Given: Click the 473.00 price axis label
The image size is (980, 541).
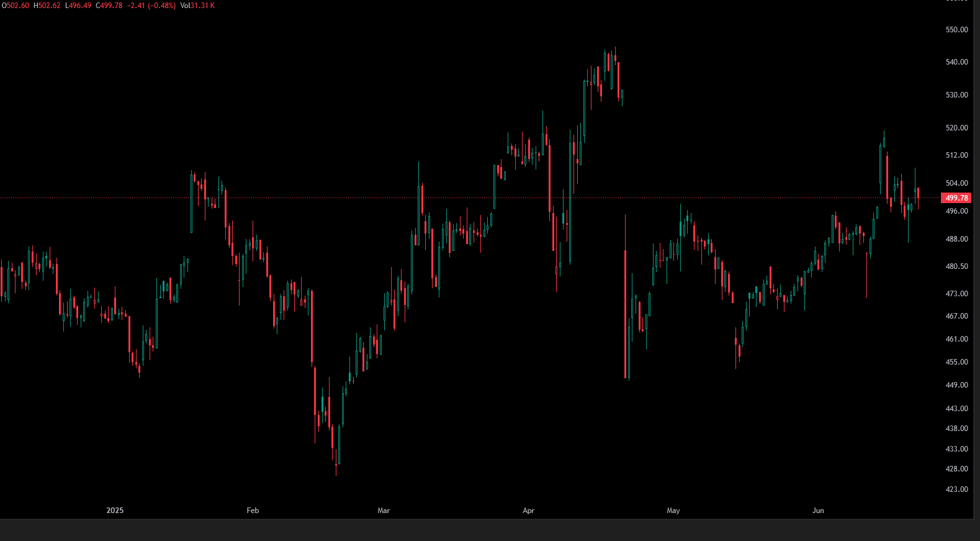Looking at the screenshot, I should coord(956,294).
